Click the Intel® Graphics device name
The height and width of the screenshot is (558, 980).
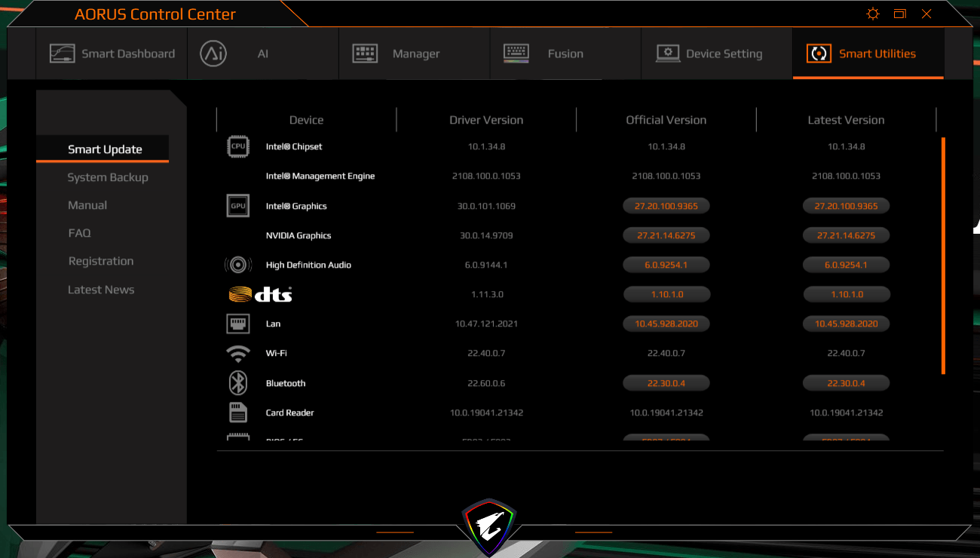pos(296,206)
